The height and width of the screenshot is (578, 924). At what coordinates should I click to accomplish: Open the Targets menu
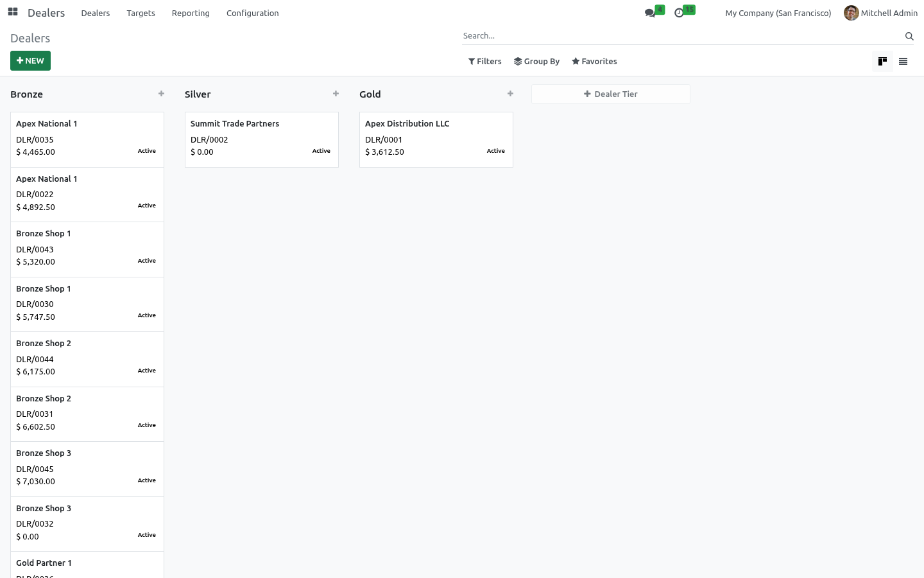(x=141, y=13)
